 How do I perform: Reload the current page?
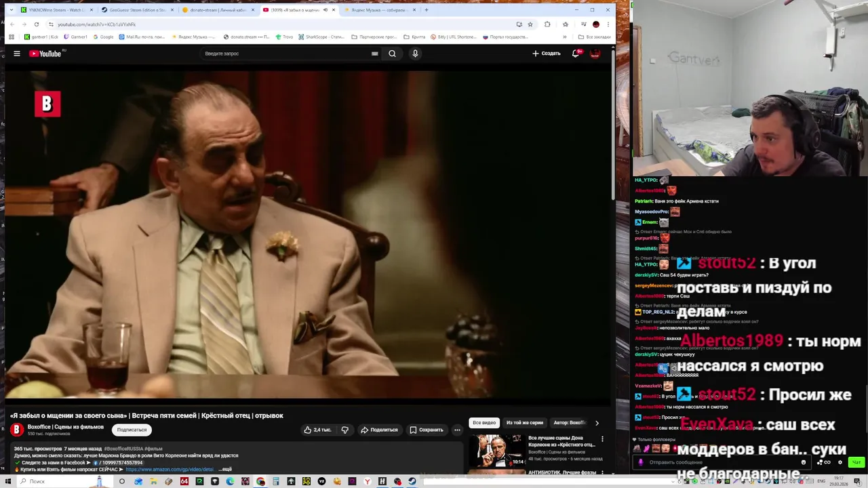37,24
